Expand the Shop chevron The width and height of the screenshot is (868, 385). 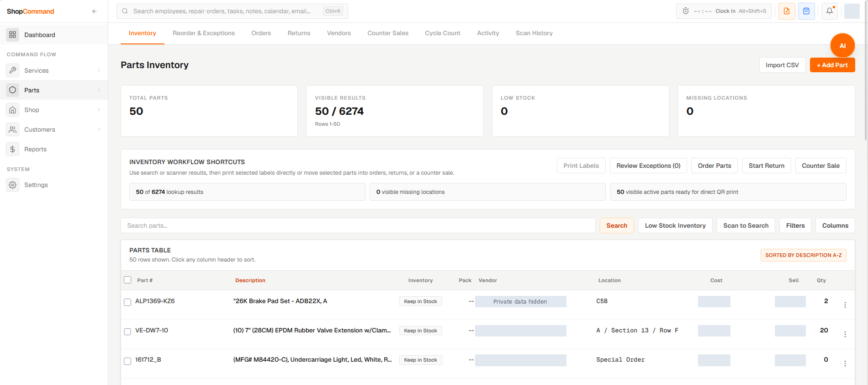coord(99,110)
